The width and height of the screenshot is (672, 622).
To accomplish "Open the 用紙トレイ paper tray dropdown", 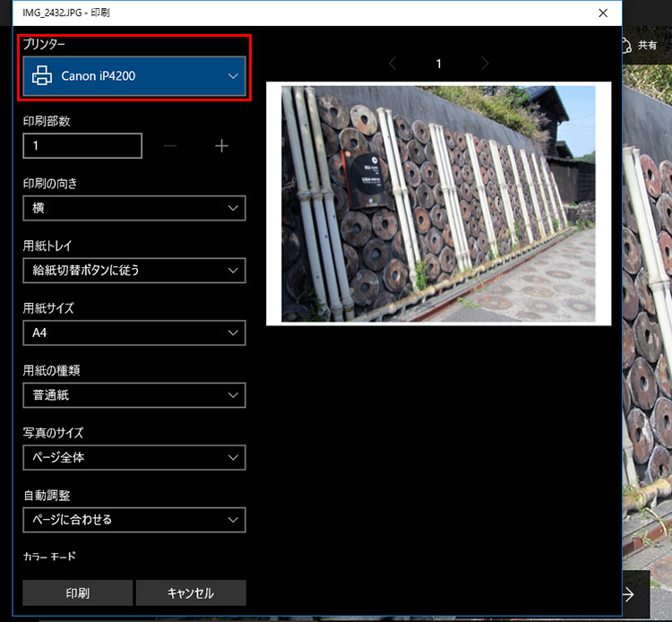I will (x=134, y=271).
